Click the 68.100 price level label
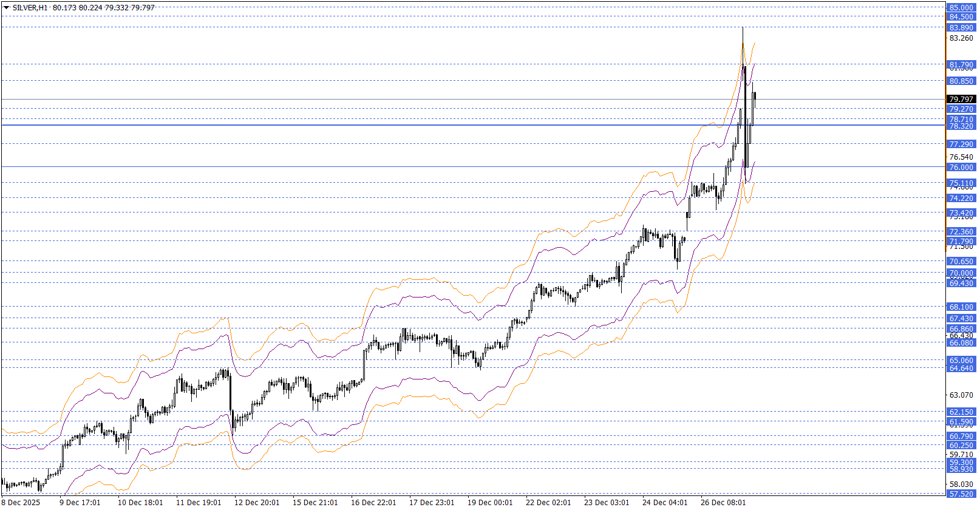The image size is (980, 510). (x=961, y=307)
